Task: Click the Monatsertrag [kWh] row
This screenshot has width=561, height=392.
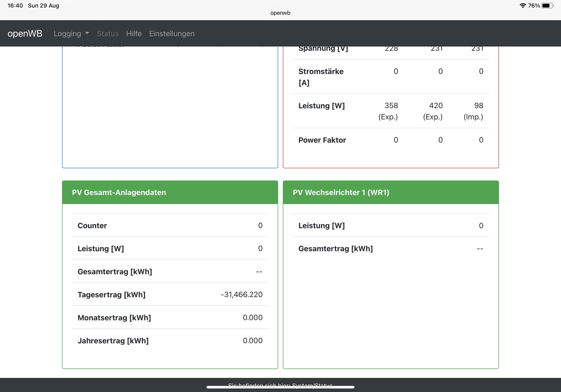Action: click(170, 318)
